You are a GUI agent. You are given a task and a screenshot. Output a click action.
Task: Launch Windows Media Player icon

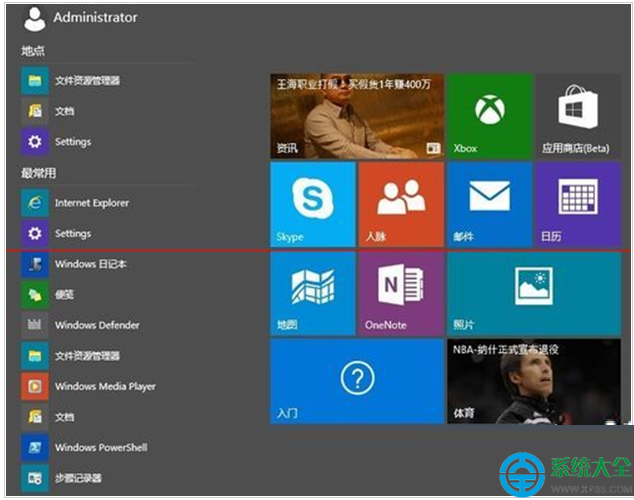coord(35,387)
